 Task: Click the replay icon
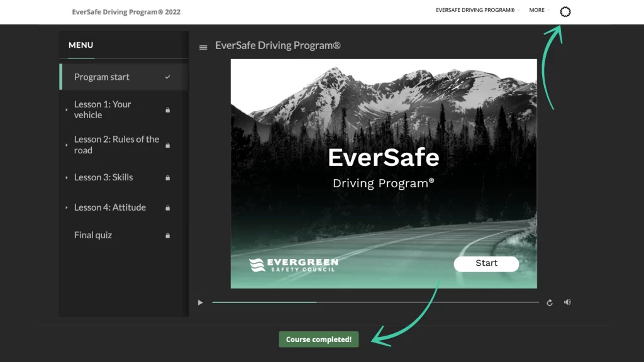click(x=550, y=302)
